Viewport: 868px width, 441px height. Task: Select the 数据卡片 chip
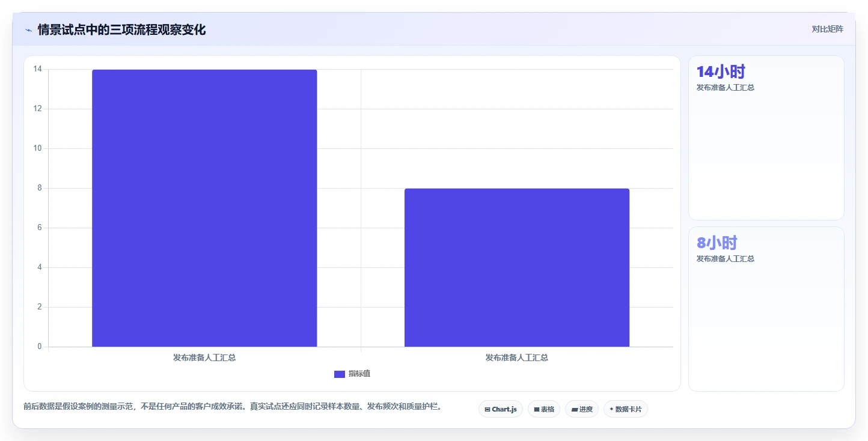coord(626,409)
